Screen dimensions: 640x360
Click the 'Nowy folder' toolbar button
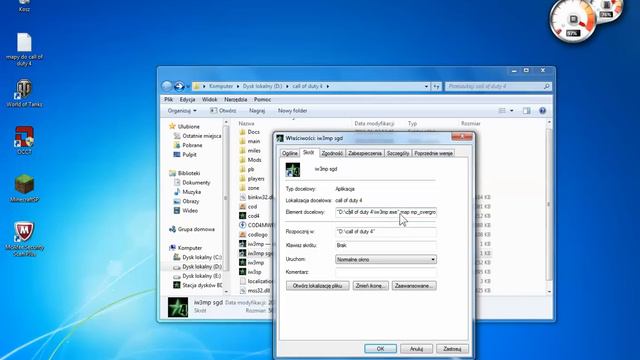(292, 111)
